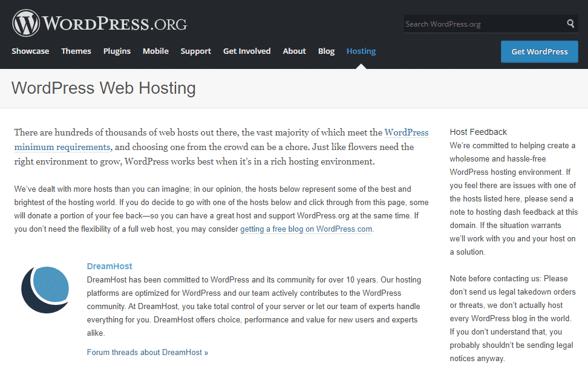This screenshot has height=372, width=588.
Task: Click the 'We've dealt with more hosts' paragraph
Action: 221,209
